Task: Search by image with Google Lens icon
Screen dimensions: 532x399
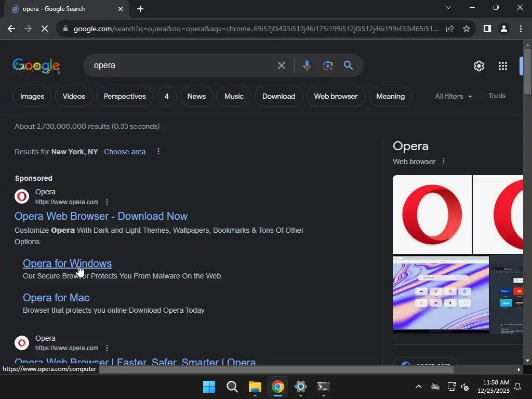Action: point(327,65)
